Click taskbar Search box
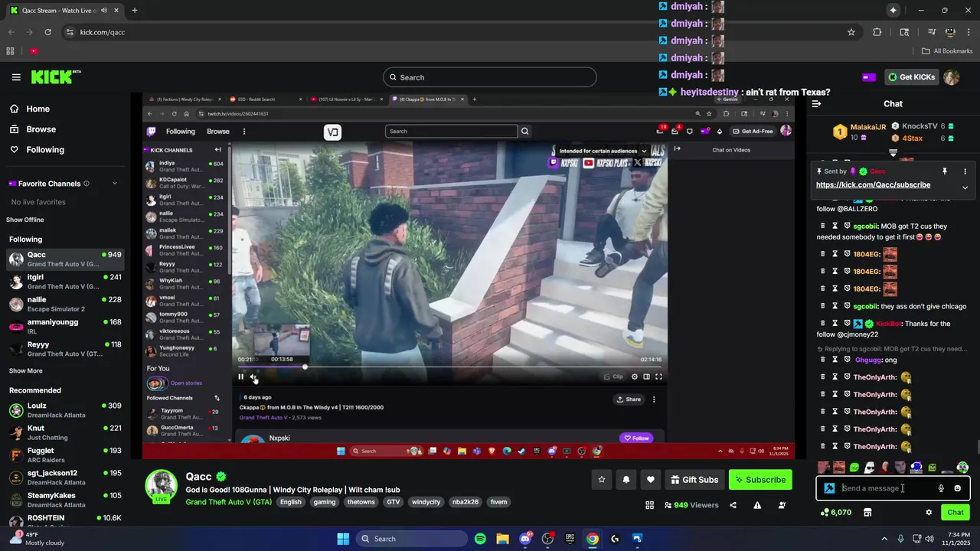 pos(412,539)
